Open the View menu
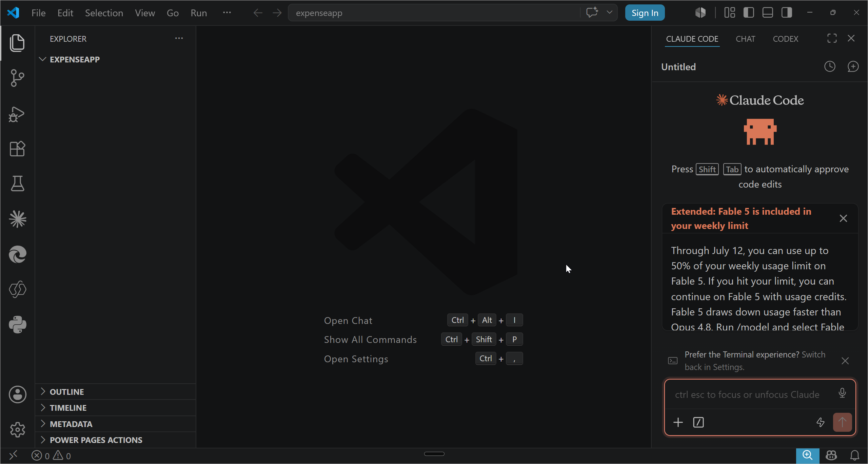 click(145, 13)
